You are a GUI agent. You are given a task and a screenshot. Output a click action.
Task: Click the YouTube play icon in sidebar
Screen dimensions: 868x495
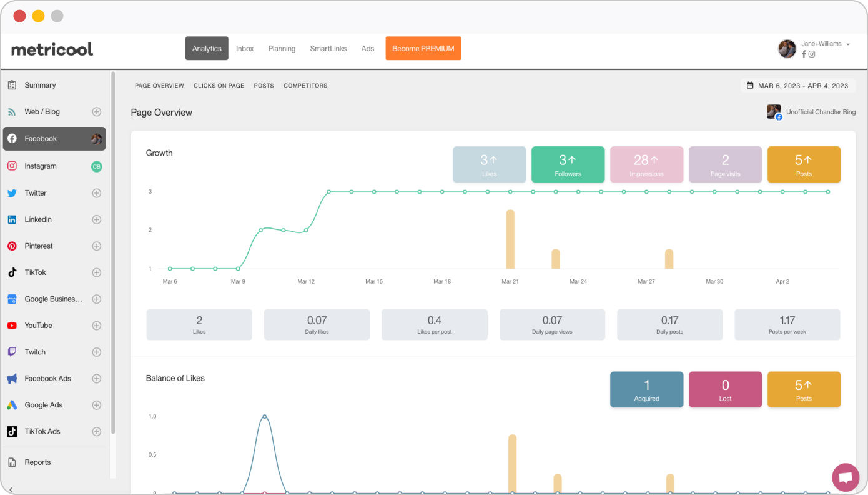[12, 326]
